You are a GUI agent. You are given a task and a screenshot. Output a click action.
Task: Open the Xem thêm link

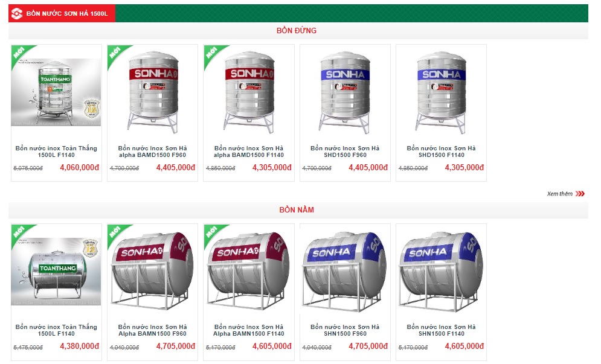[559, 194]
